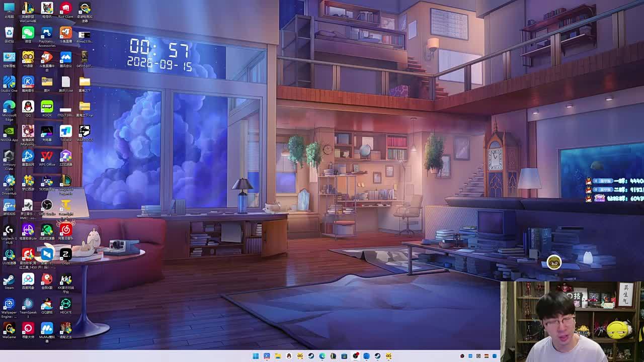
Task: Launch OBS Studio from the desktop
Action: (47, 207)
